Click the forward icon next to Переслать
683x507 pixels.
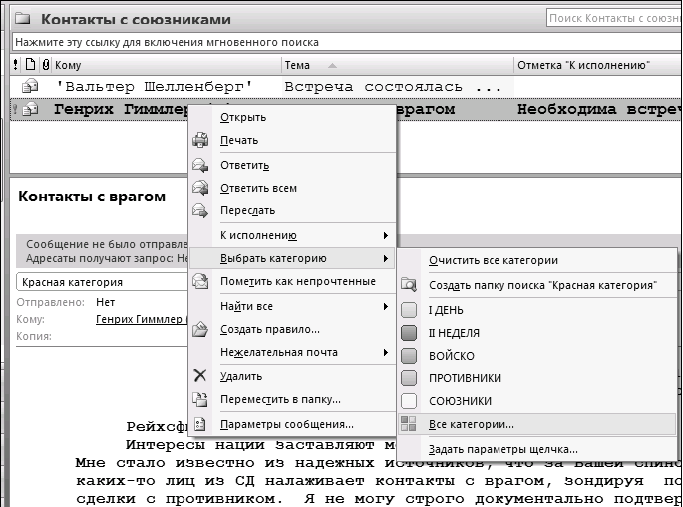pos(200,211)
